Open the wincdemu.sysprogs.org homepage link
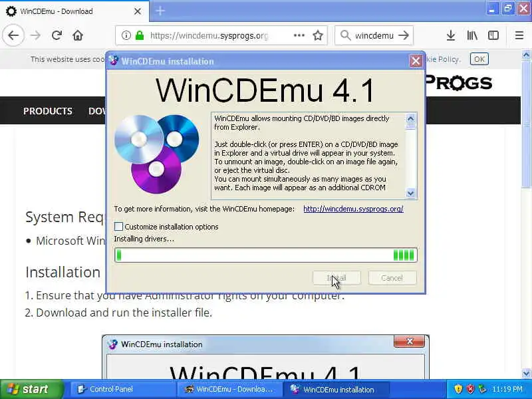The width and height of the screenshot is (532, 399). coord(353,209)
